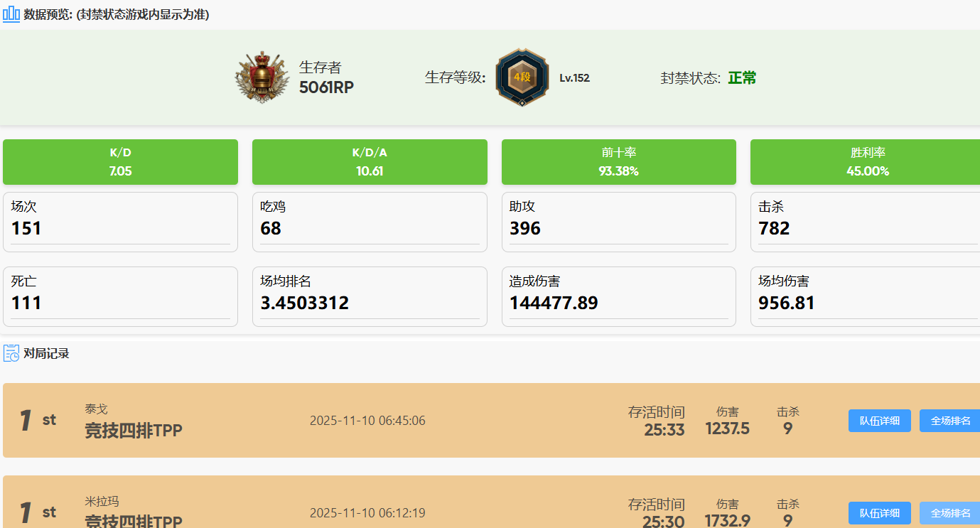This screenshot has width=980, height=528.
Task: Open 队伍详细 for the 泰戈 match
Action: pos(879,421)
